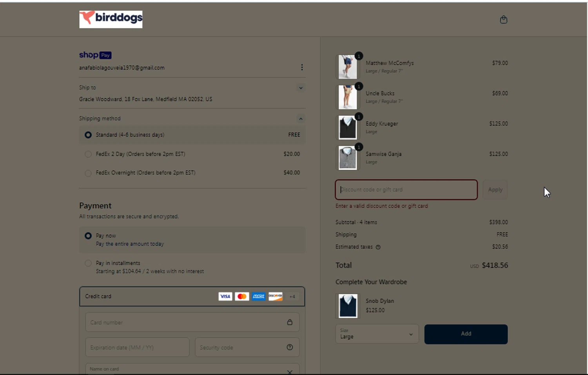Click the Shop Pay logo
The image size is (588, 375).
(95, 55)
